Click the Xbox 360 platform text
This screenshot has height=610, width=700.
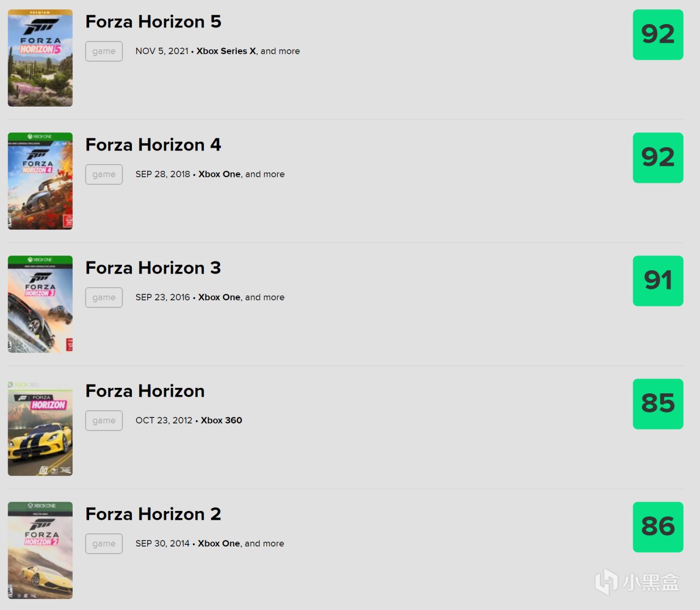(x=221, y=420)
